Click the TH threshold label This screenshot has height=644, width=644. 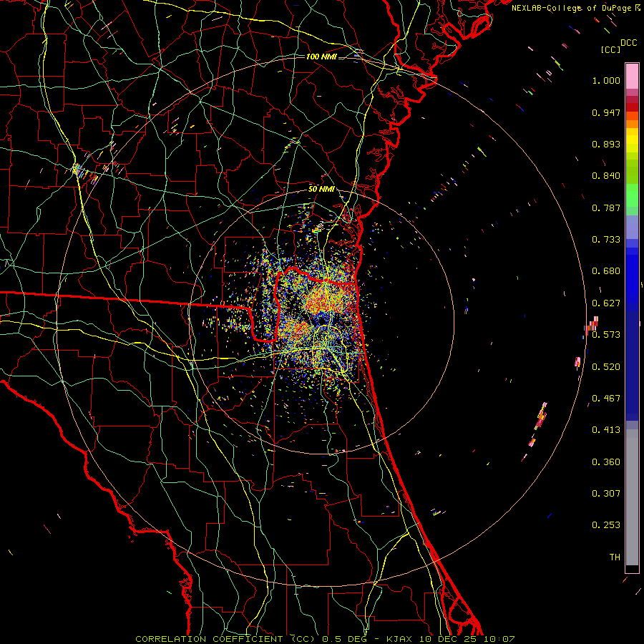[615, 557]
